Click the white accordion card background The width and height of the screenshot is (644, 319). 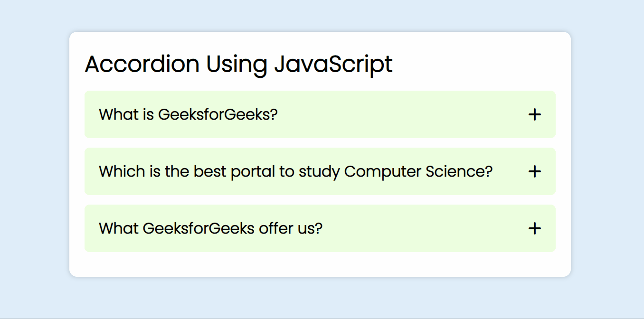320,263
